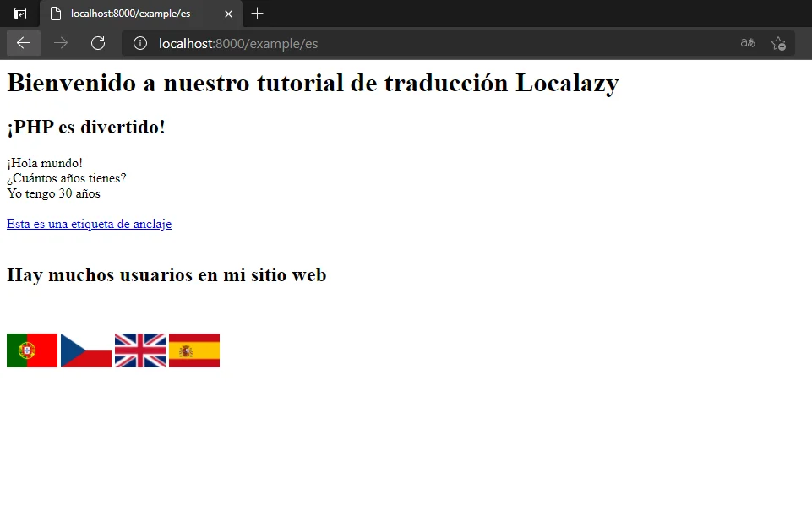Click the heading 'Bienvenido a nuestro tutorial'
The height and width of the screenshot is (532, 812).
click(313, 82)
